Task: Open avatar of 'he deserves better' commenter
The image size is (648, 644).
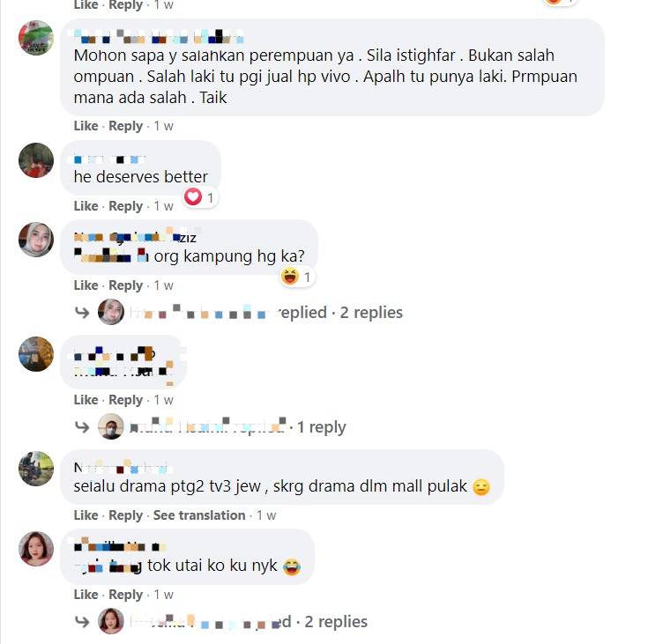Action: tap(36, 160)
